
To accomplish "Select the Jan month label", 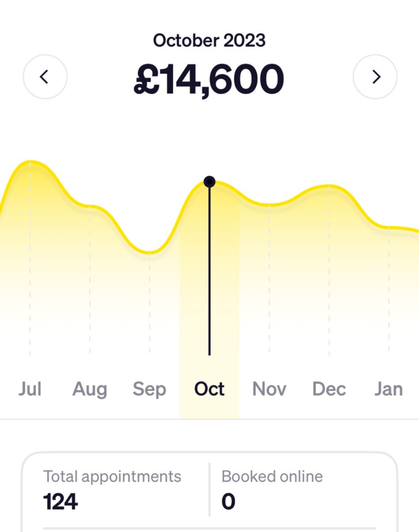I will [x=389, y=389].
